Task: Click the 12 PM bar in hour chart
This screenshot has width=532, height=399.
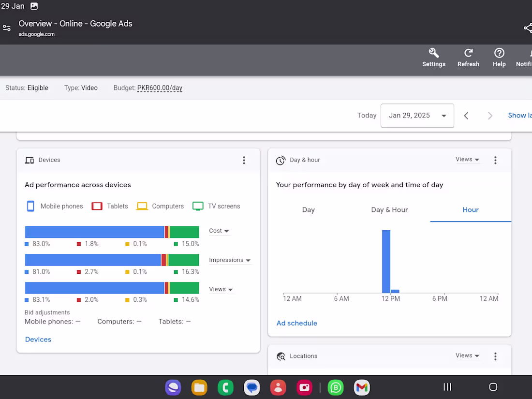Action: 386,261
